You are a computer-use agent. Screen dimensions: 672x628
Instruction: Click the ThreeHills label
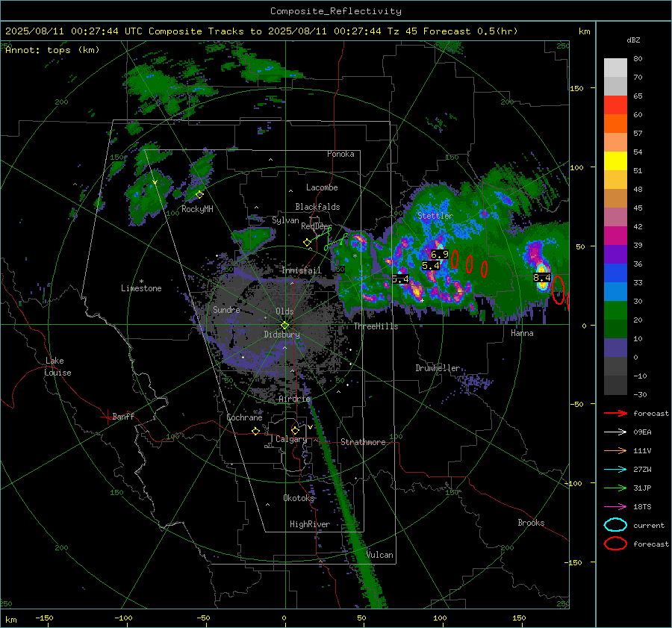(x=376, y=326)
